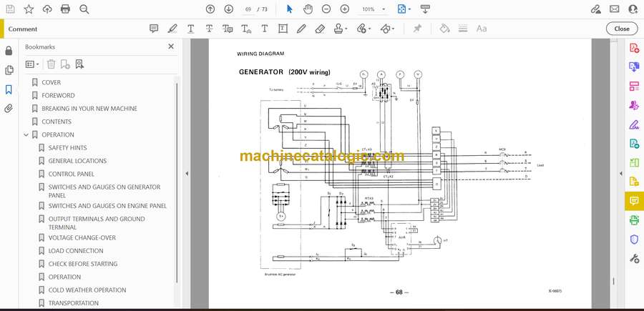Select the strikethrough text tool
The height and width of the screenshot is (311, 644).
pos(209,29)
